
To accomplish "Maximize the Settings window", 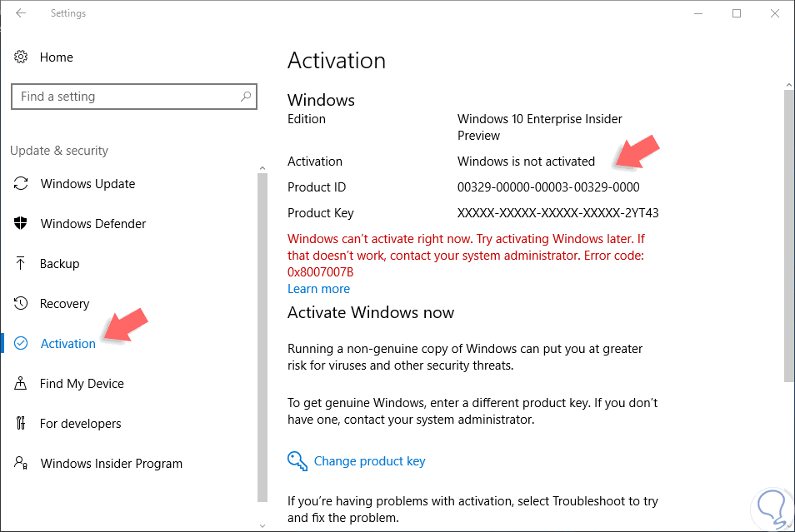I will pyautogui.click(x=737, y=13).
